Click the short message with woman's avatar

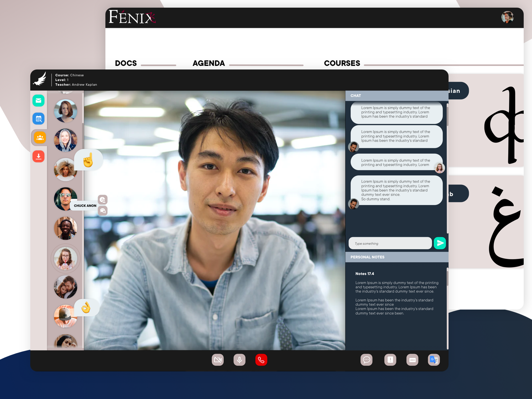pyautogui.click(x=397, y=163)
